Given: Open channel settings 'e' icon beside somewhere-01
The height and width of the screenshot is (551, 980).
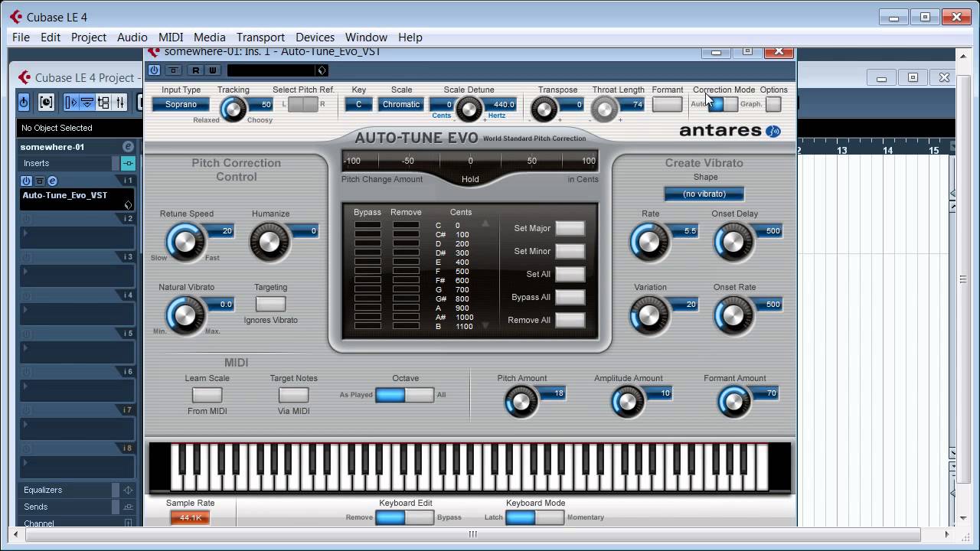Looking at the screenshot, I should click(x=128, y=147).
